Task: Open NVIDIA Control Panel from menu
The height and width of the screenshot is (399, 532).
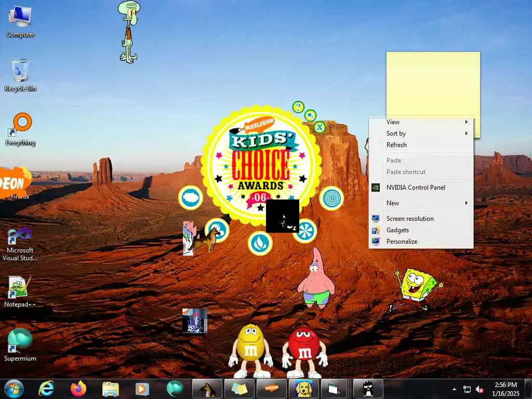Action: 421,187
